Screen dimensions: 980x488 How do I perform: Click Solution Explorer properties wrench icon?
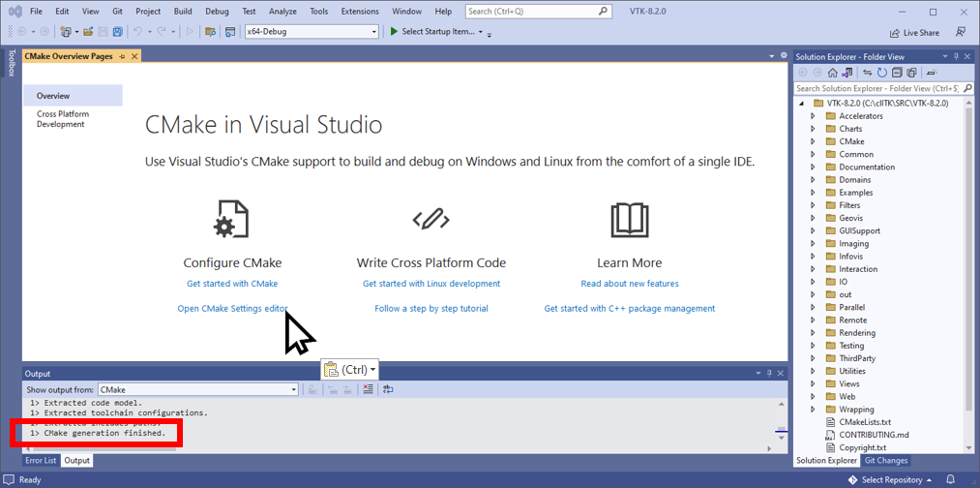(932, 73)
